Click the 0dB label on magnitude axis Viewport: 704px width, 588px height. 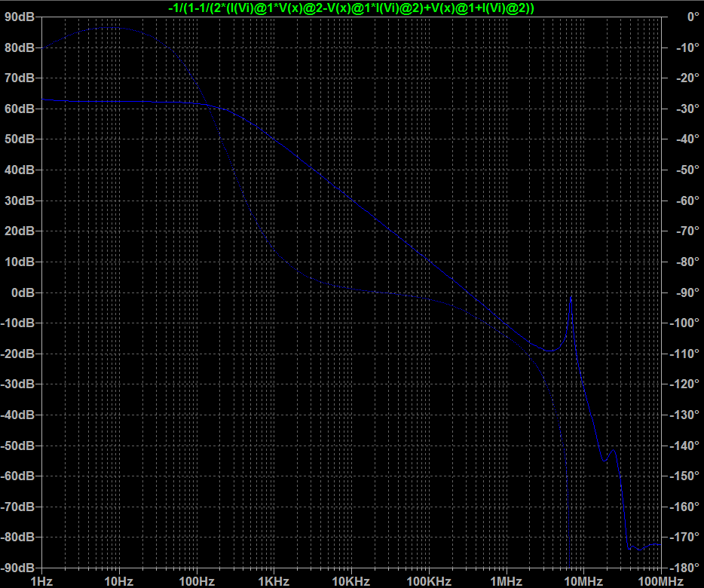coord(23,292)
